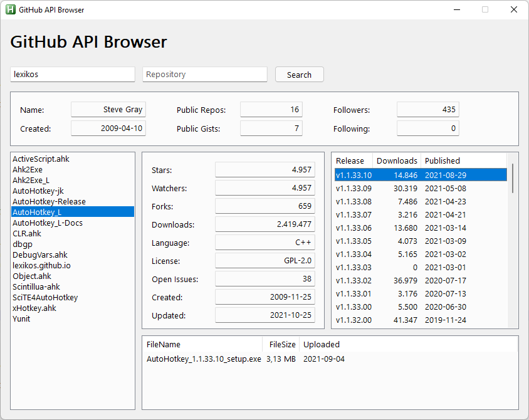Click the Public Gists field showing 7
This screenshot has width=529, height=420.
tap(271, 128)
